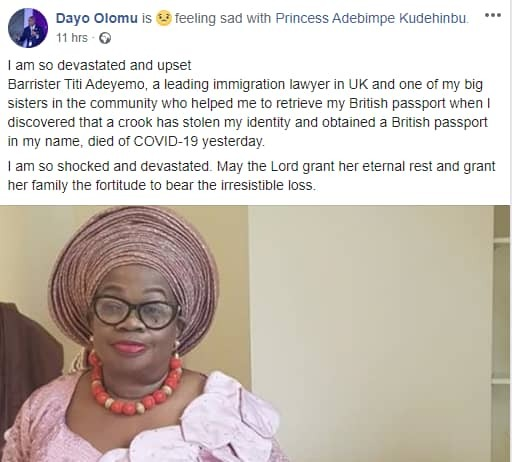The height and width of the screenshot is (462, 512).
Task: Click the 'feeling sad' activity text
Action: pos(209,18)
